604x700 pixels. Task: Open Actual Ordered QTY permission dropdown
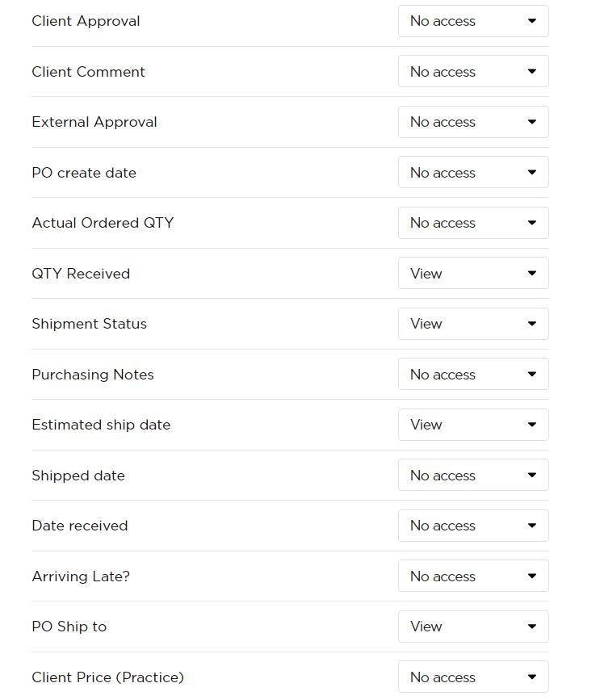473,223
